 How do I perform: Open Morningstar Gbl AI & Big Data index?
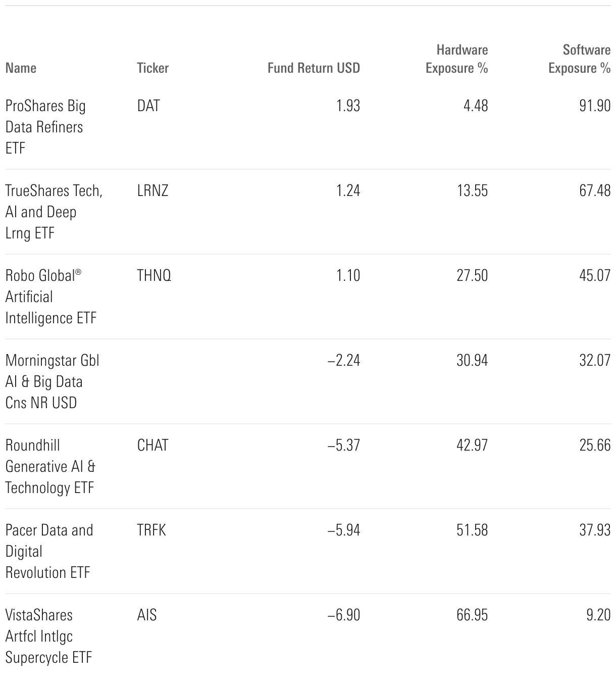click(x=52, y=381)
